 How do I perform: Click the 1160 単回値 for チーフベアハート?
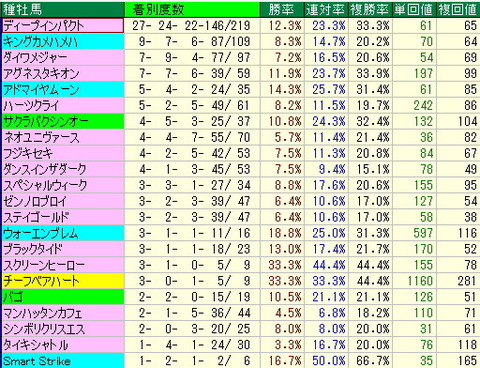click(420, 281)
